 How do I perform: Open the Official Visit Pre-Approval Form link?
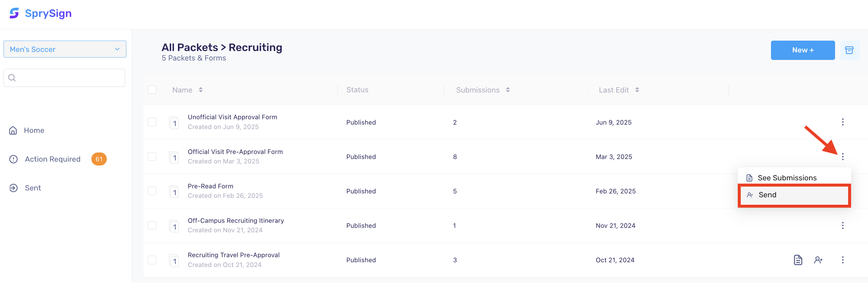coord(235,152)
